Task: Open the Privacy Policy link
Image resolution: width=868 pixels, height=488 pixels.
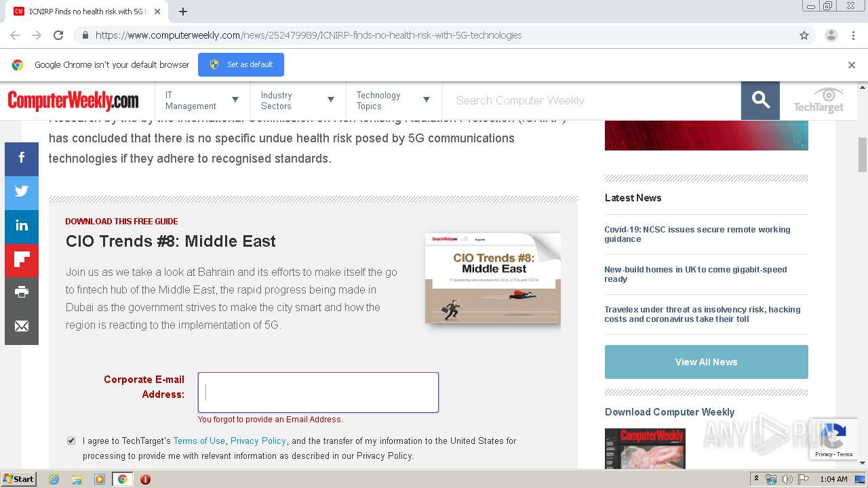Action: pos(258,441)
